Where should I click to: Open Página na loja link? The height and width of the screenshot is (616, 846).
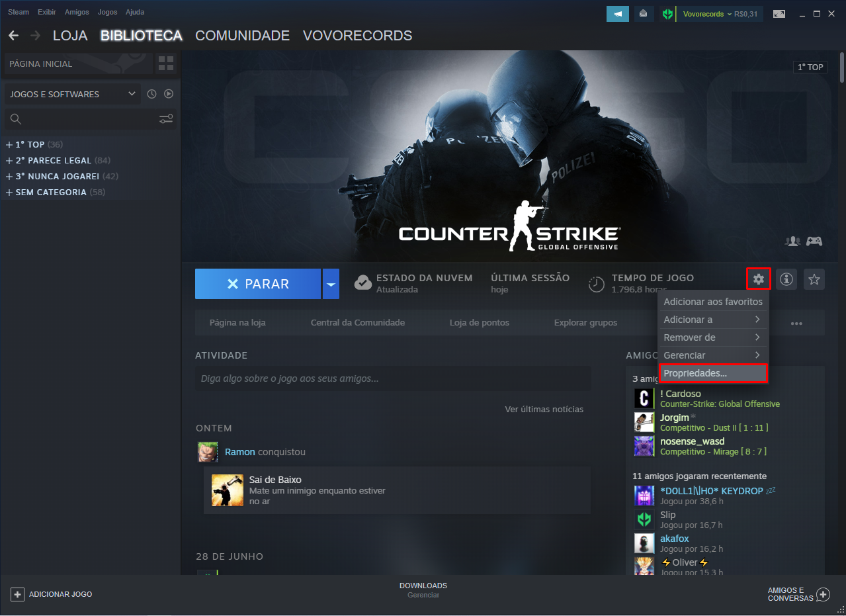237,323
